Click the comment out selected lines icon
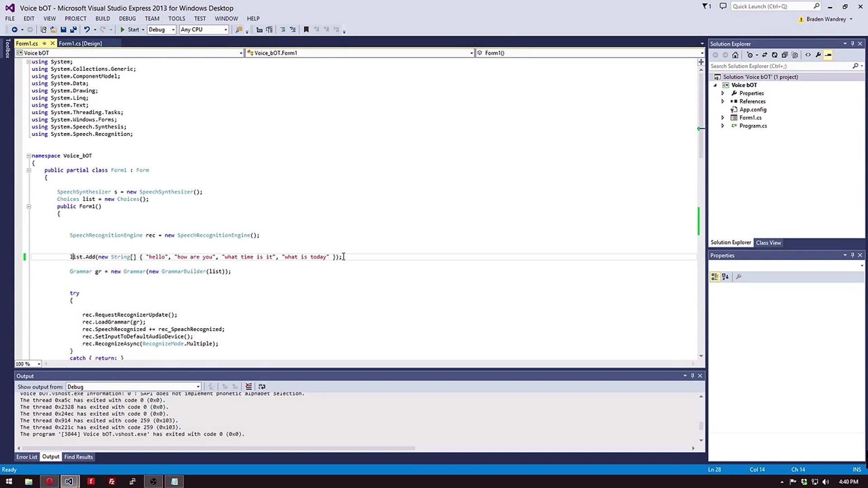Viewport: 868px width, 488px height. click(283, 29)
